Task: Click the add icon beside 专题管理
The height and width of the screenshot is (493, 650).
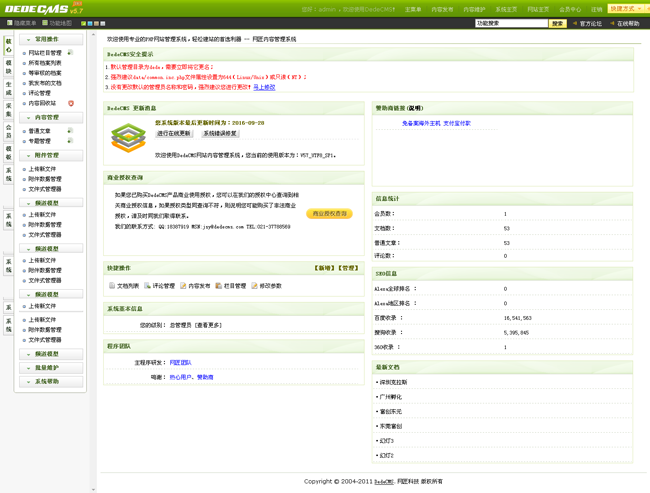Action: coord(70,141)
